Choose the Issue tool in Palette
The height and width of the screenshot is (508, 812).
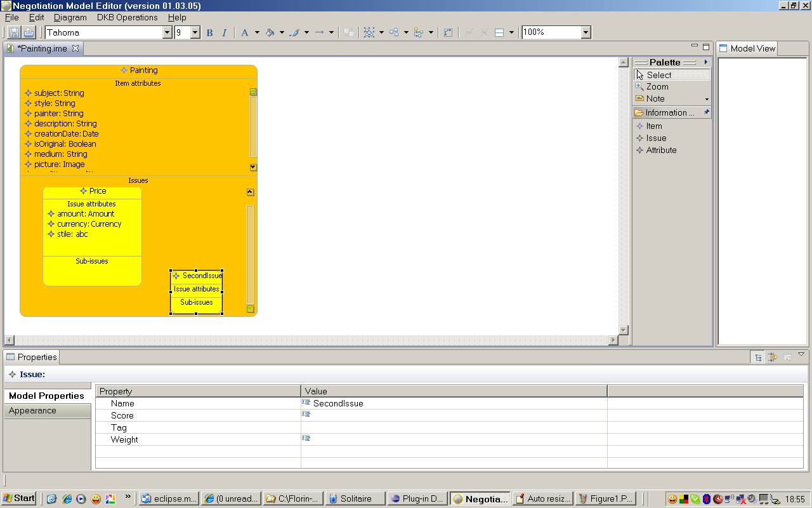coord(656,138)
